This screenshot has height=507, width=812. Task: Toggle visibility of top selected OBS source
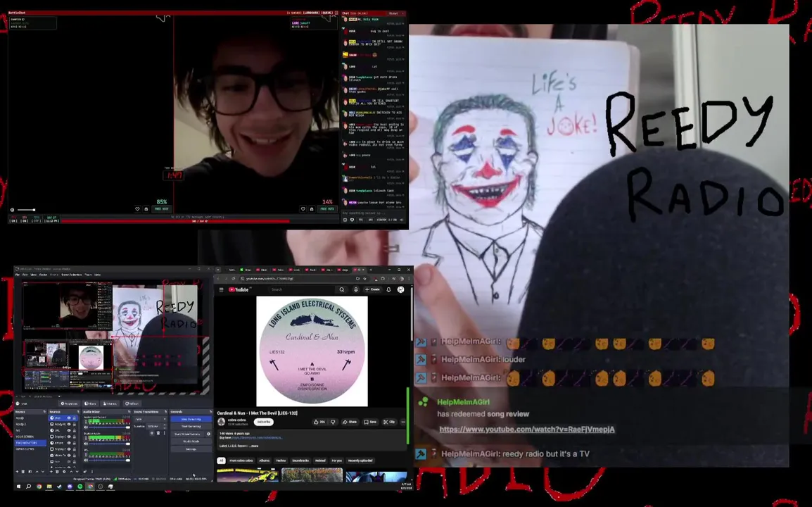click(69, 418)
